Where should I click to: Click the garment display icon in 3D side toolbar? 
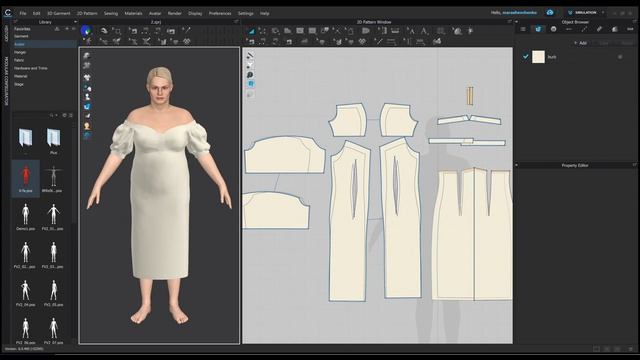tap(87, 77)
